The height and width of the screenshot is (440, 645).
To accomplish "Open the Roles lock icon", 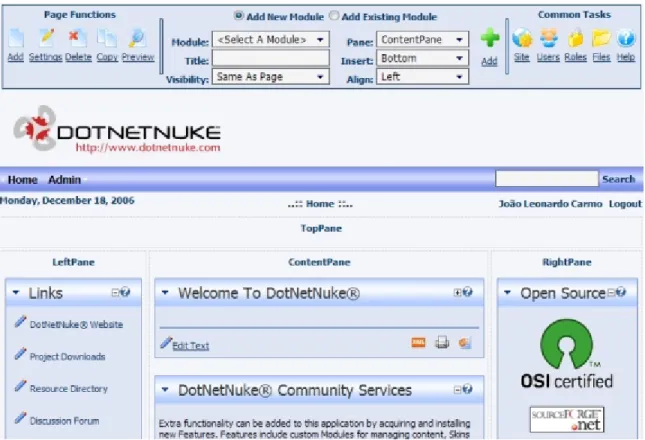I will 575,39.
